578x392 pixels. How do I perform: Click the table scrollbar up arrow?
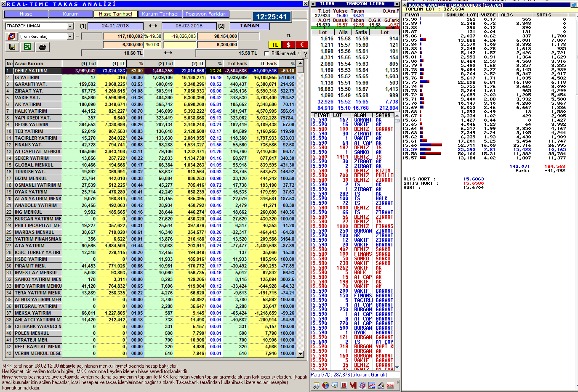click(x=301, y=64)
